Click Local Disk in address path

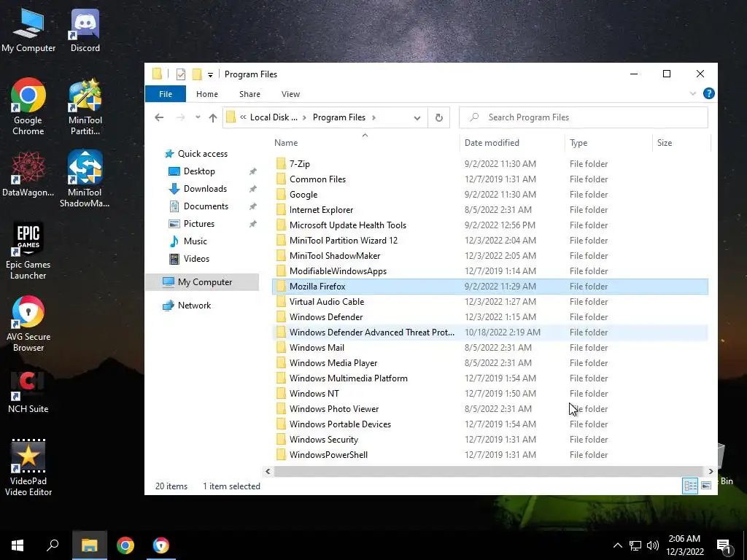[x=274, y=117]
